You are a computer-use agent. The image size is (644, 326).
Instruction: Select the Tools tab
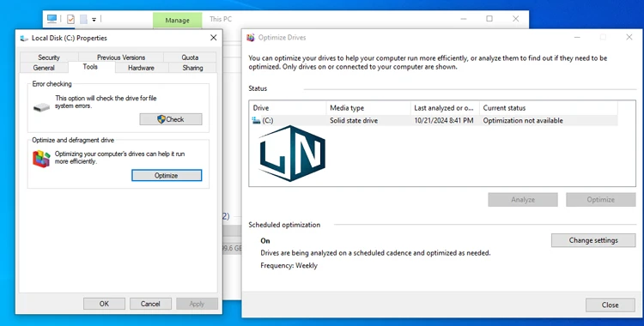tap(90, 67)
